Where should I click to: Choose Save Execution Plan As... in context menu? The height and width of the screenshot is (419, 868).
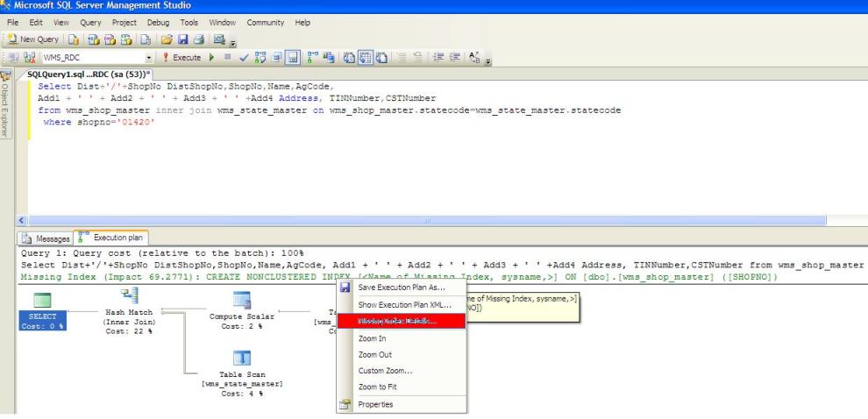click(x=402, y=288)
